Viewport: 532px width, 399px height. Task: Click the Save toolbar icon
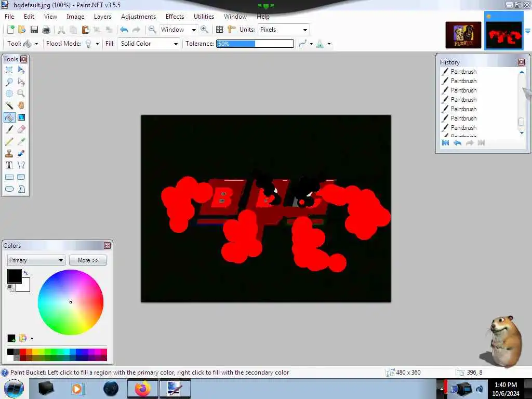tap(34, 30)
